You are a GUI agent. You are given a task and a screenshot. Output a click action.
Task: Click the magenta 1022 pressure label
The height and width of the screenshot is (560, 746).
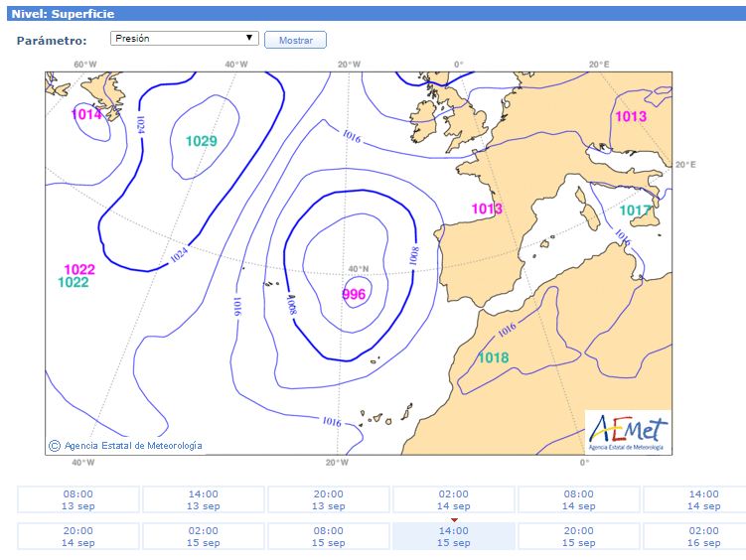coord(79,269)
